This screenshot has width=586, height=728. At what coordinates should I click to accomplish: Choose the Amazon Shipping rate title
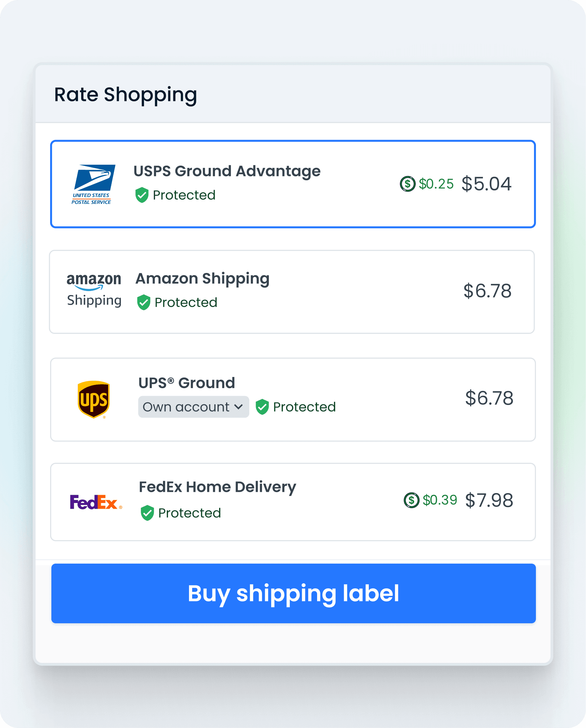point(202,278)
